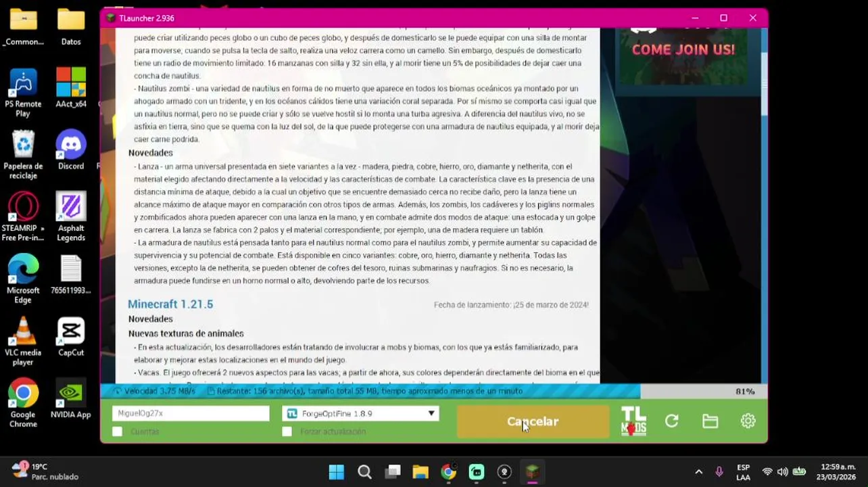Open STEAMRIP Opera shortcut

click(23, 217)
